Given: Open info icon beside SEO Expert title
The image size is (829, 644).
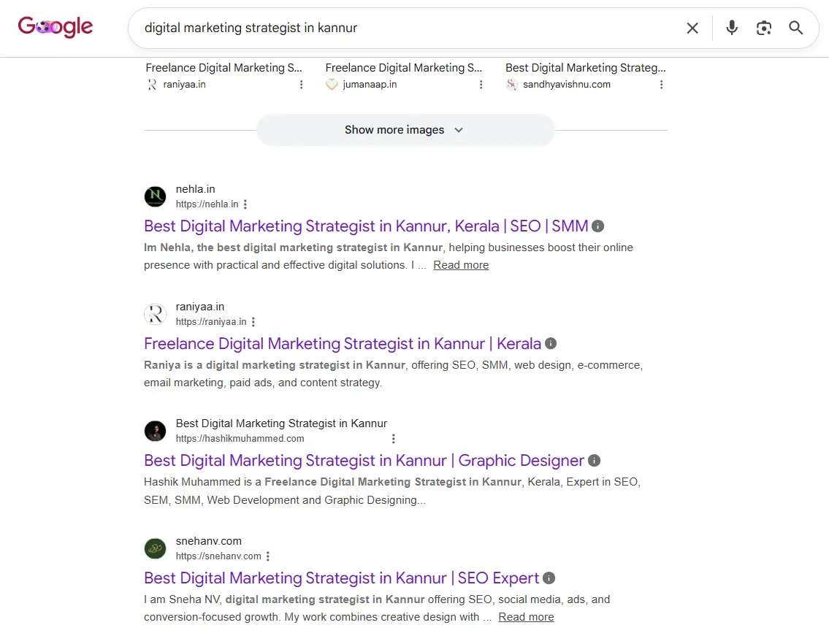Looking at the screenshot, I should [549, 578].
